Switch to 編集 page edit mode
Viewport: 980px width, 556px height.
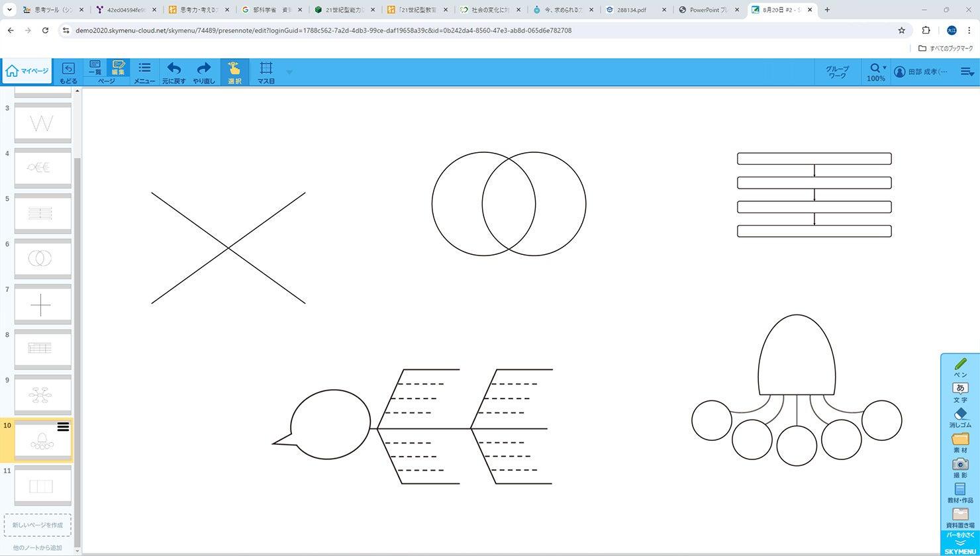pyautogui.click(x=119, y=68)
